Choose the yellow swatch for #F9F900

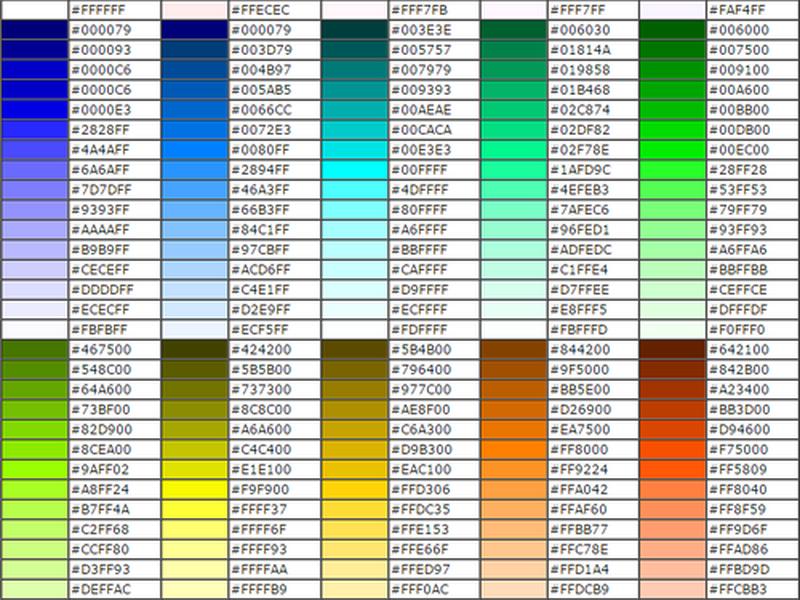pos(194,490)
